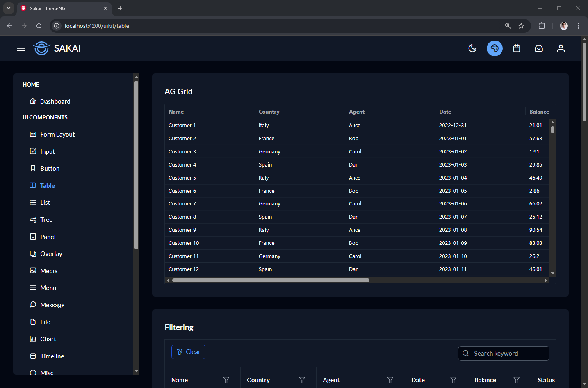Viewport: 588px width, 388px height.
Task: Click the AG Grid horizontal scrollbar thumb
Action: (271, 281)
